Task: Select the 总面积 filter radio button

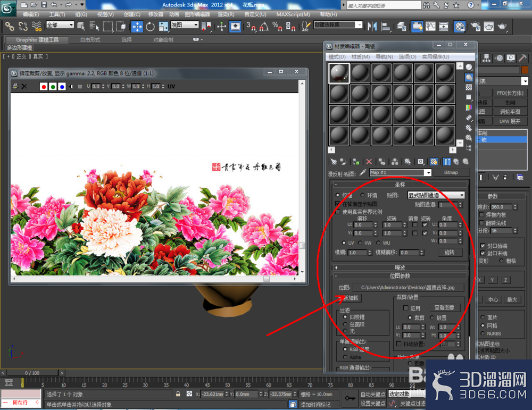Action: [x=345, y=324]
